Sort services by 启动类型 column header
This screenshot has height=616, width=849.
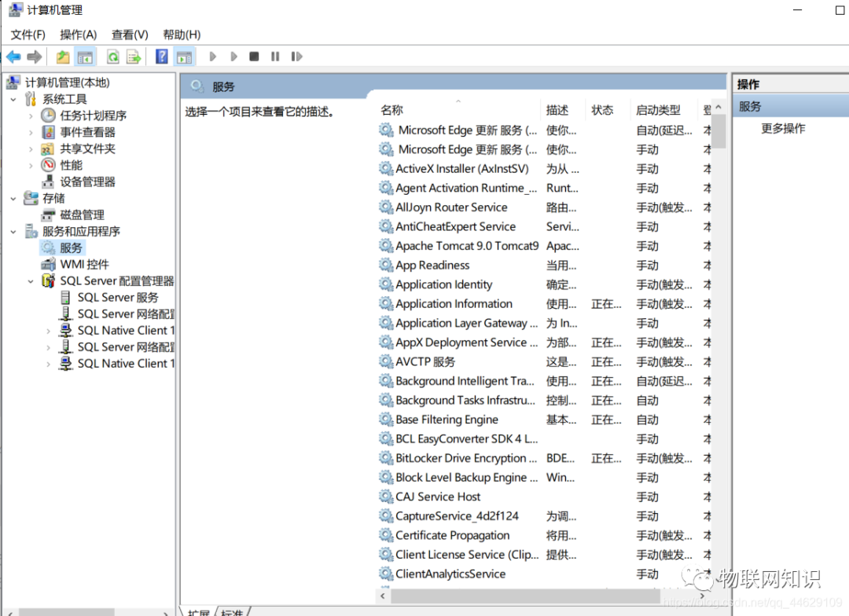663,110
